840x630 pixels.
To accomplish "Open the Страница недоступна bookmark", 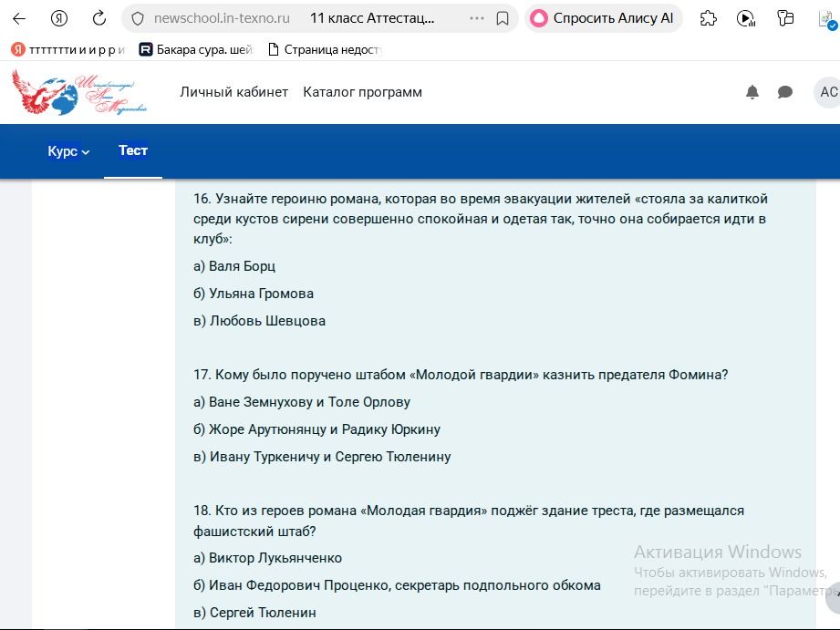I will (325, 50).
